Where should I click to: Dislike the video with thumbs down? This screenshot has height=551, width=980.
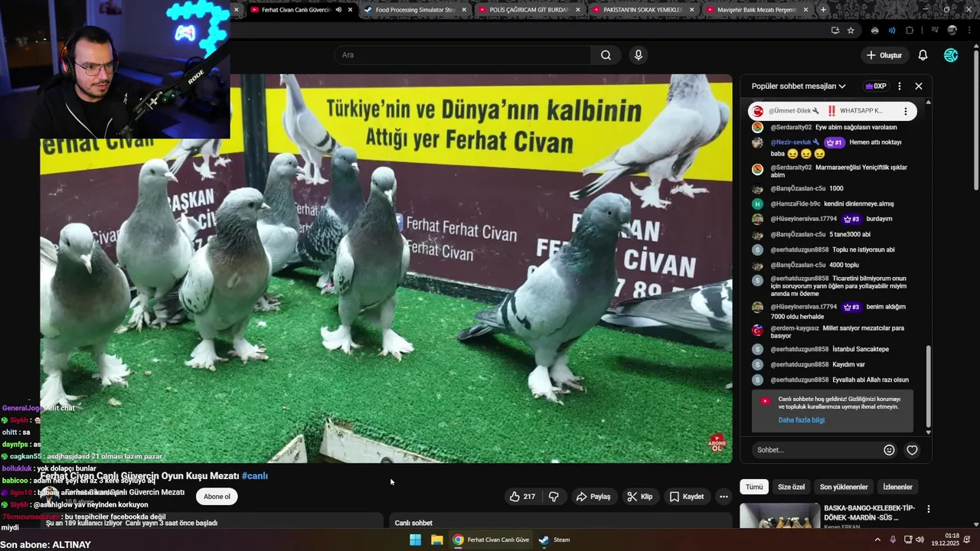[554, 497]
